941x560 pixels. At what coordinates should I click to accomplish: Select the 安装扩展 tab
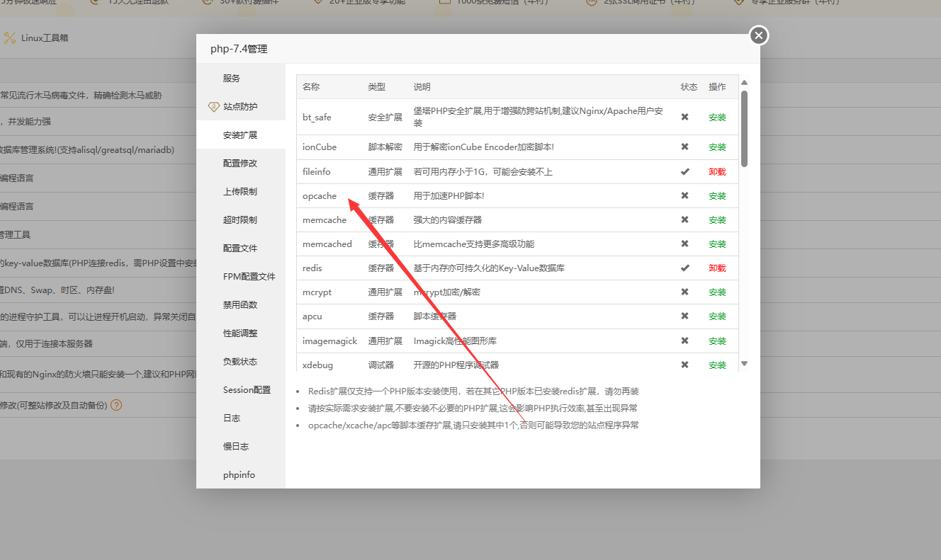pyautogui.click(x=241, y=135)
